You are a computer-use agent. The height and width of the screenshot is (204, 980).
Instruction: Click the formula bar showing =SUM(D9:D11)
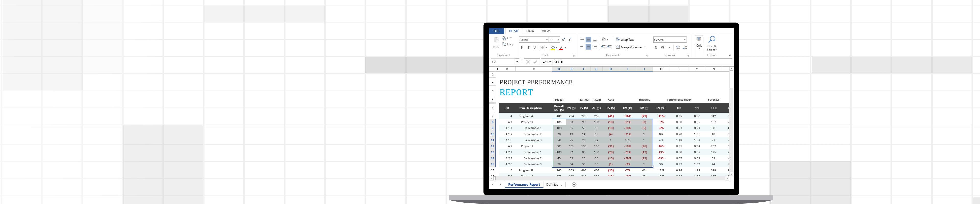click(x=635, y=62)
